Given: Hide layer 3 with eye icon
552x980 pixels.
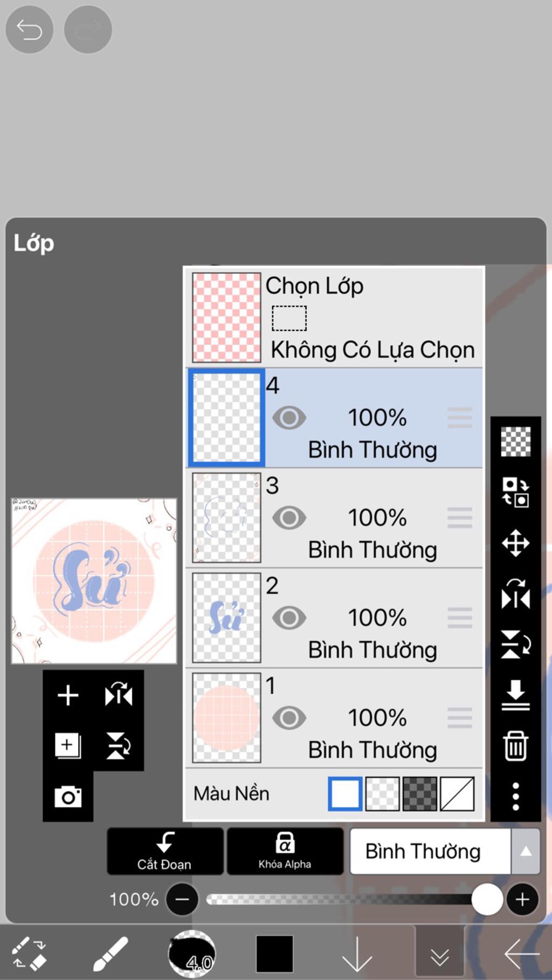Looking at the screenshot, I should pyautogui.click(x=289, y=518).
